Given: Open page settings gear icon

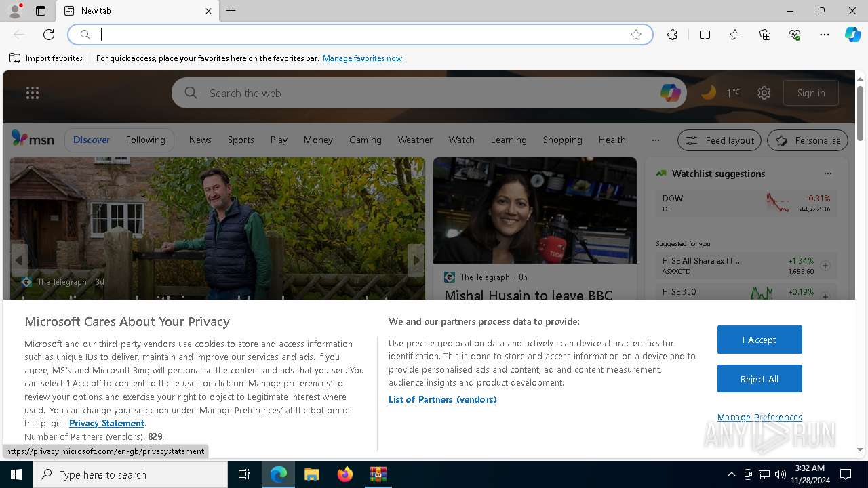Looking at the screenshot, I should (x=764, y=93).
